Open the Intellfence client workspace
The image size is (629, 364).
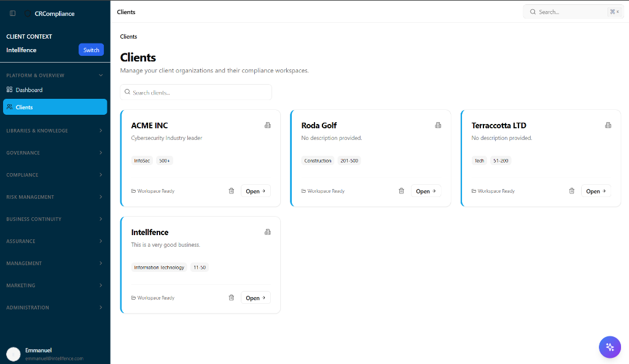(256, 298)
